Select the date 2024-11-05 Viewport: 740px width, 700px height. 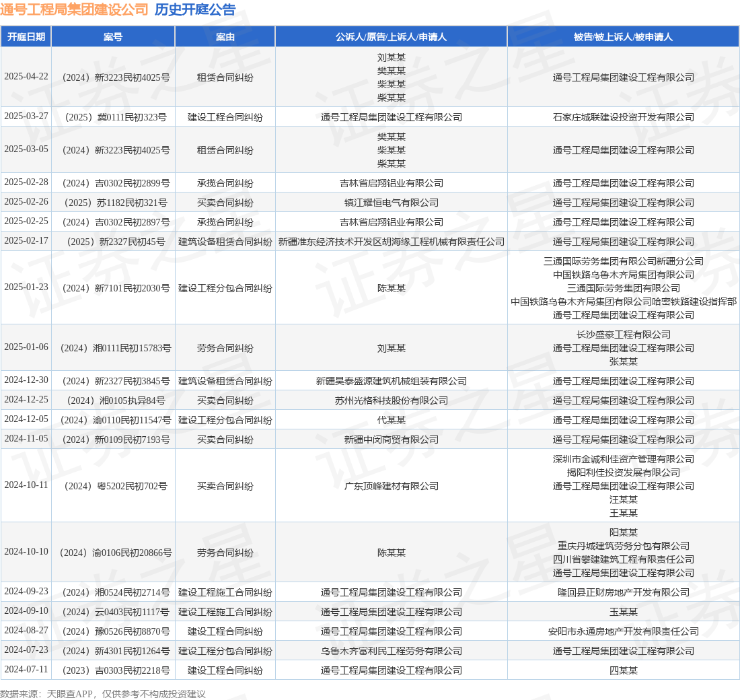click(x=26, y=439)
